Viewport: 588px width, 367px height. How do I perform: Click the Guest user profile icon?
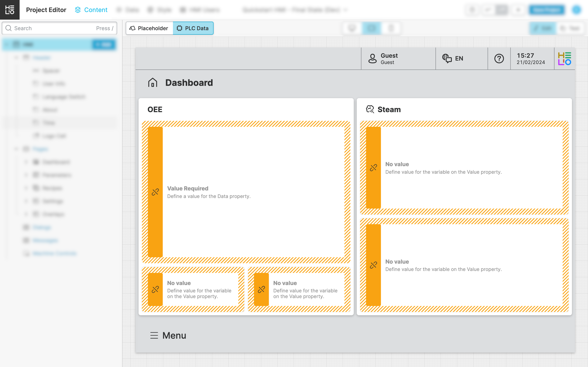[x=372, y=59]
